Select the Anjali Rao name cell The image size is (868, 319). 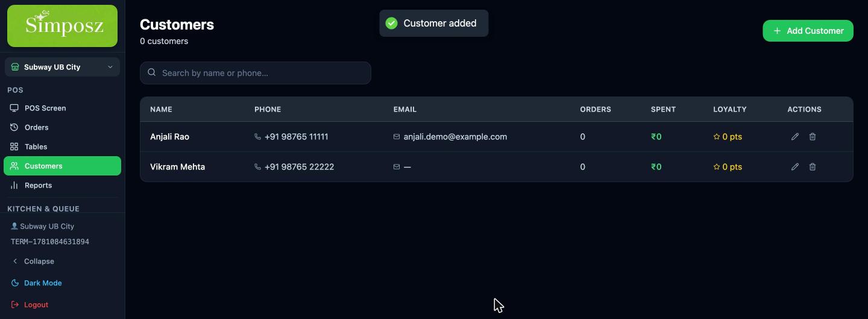[x=169, y=137]
